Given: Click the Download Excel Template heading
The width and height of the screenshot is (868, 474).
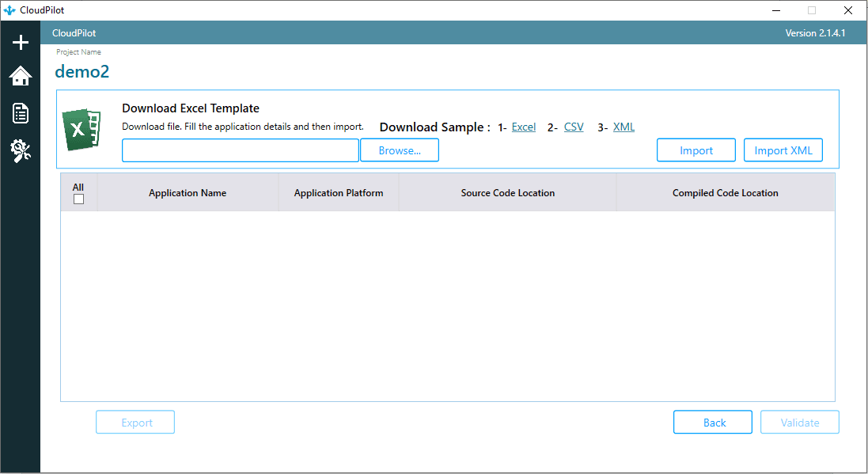Looking at the screenshot, I should pos(191,108).
